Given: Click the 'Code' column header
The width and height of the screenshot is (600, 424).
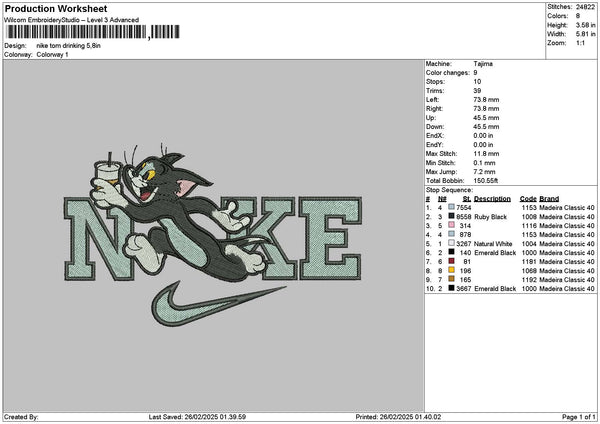Looking at the screenshot, I should (x=528, y=199).
